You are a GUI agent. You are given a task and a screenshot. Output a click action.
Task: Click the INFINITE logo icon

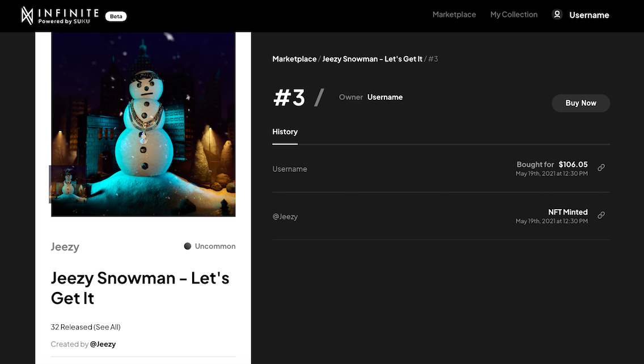[27, 16]
